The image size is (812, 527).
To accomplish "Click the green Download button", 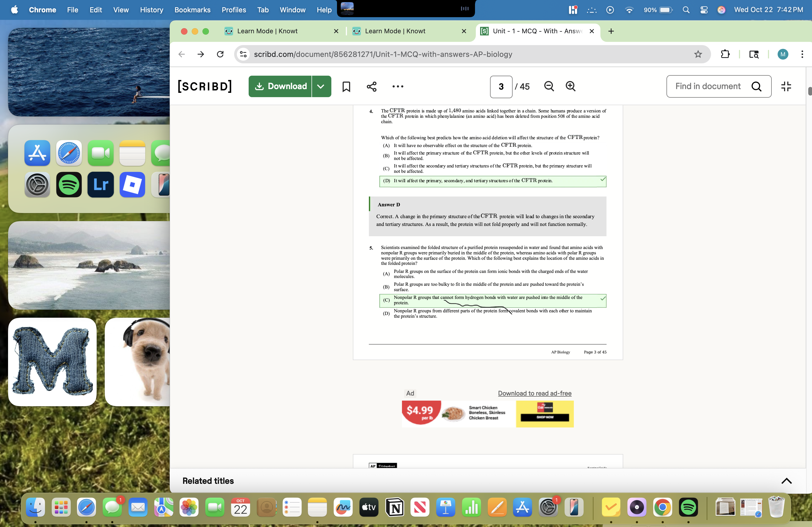I will [280, 87].
